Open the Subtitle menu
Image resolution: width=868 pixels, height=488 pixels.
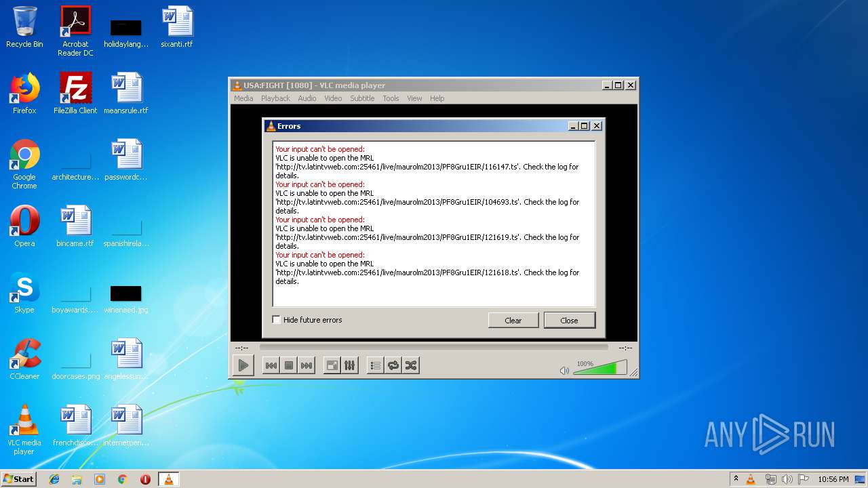click(x=362, y=98)
